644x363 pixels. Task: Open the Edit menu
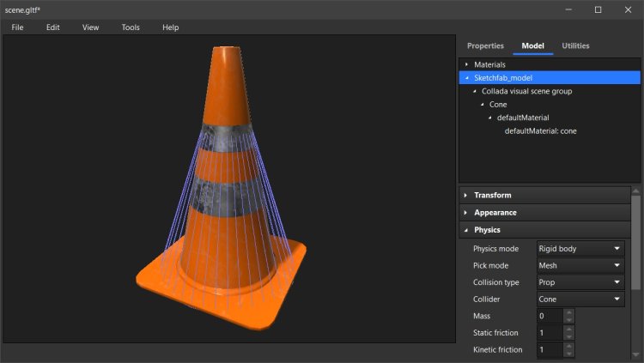pos(53,27)
